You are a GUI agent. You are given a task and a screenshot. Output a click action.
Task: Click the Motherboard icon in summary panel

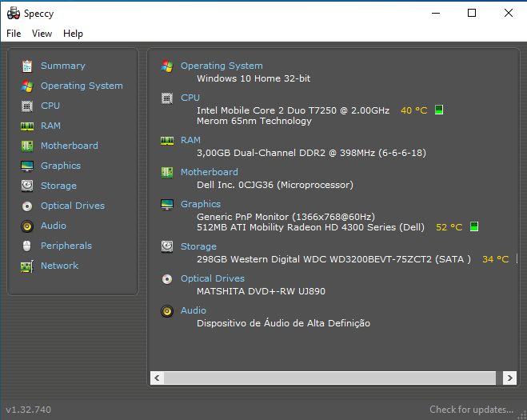[x=167, y=173]
